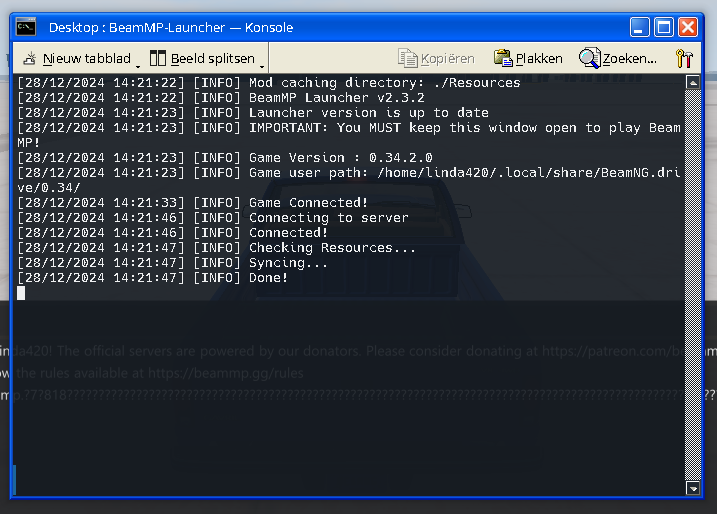Click the Game user path line
Screen dimensions: 717x514
(x=349, y=180)
